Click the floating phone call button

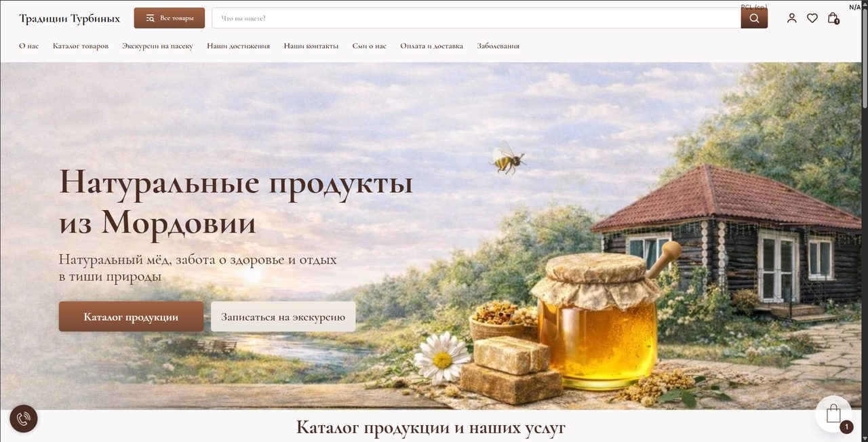(24, 418)
